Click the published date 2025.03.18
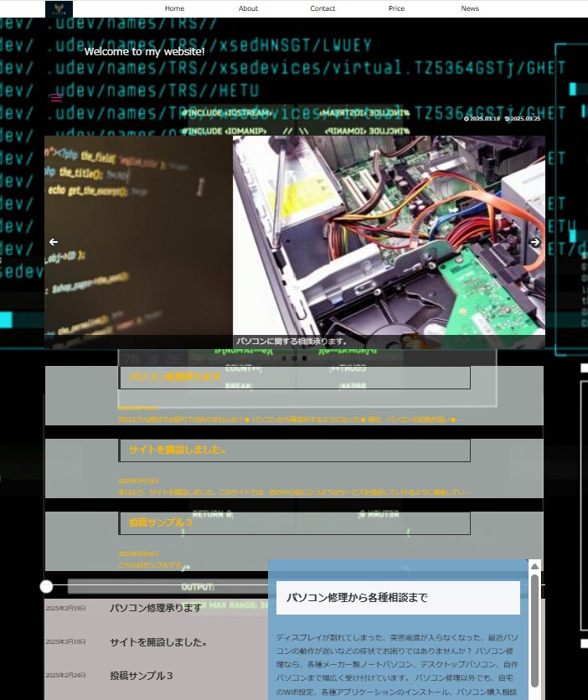 pos(482,119)
